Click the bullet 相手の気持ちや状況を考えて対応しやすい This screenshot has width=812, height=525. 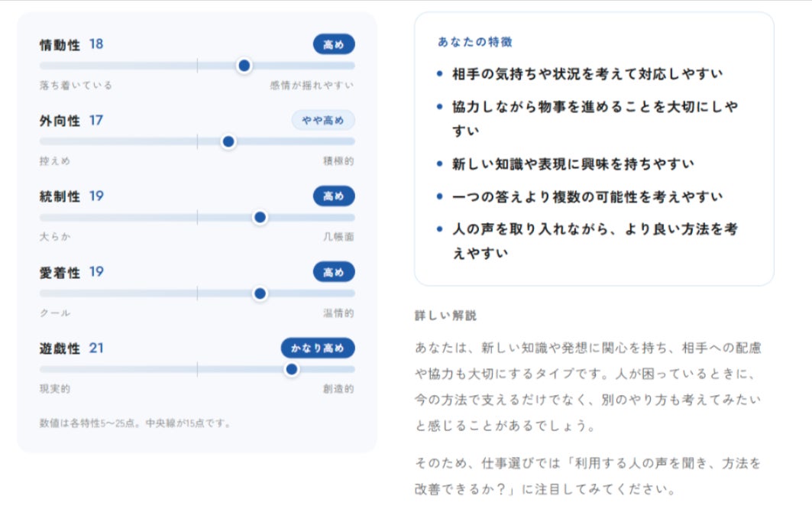click(x=587, y=74)
